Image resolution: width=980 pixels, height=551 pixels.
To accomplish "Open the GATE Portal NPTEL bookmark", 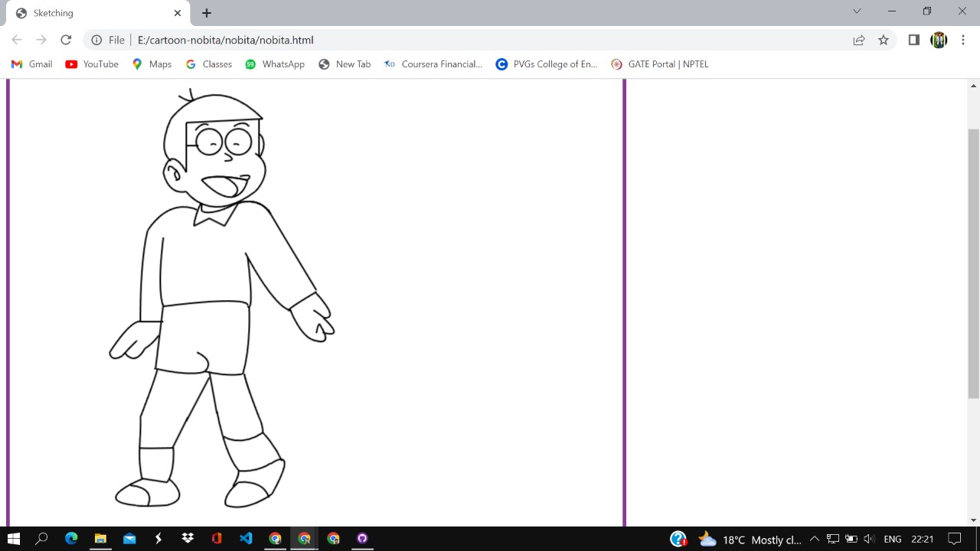I will coord(659,64).
